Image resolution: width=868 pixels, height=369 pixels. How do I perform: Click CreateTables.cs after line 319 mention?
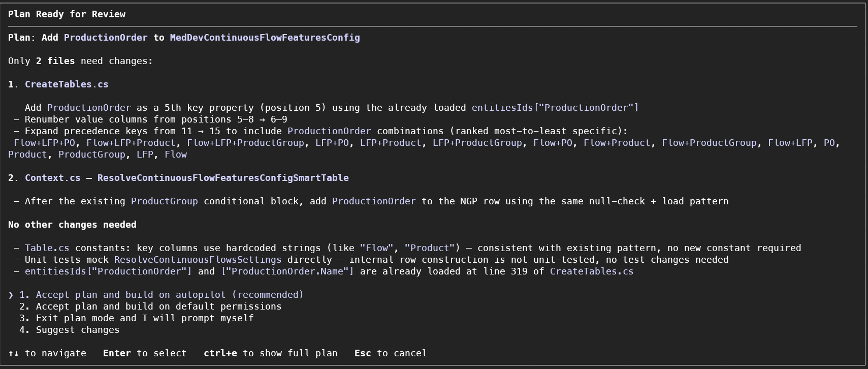click(592, 271)
